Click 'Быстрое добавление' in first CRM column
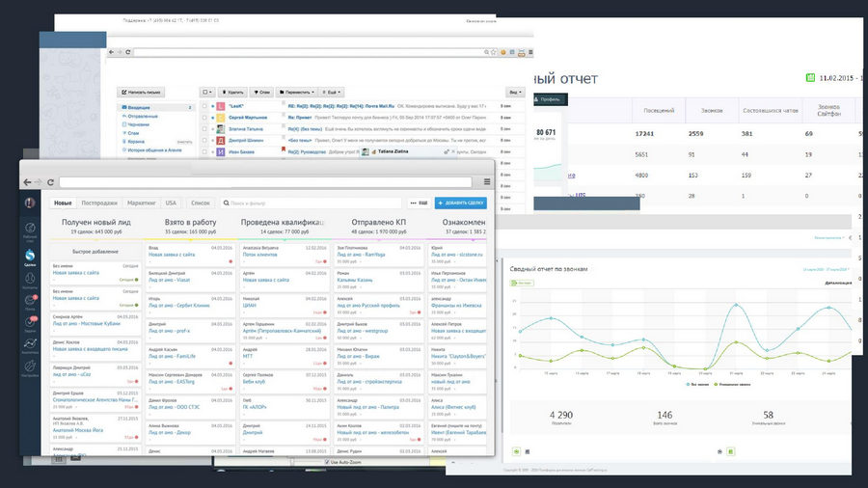 tap(95, 251)
